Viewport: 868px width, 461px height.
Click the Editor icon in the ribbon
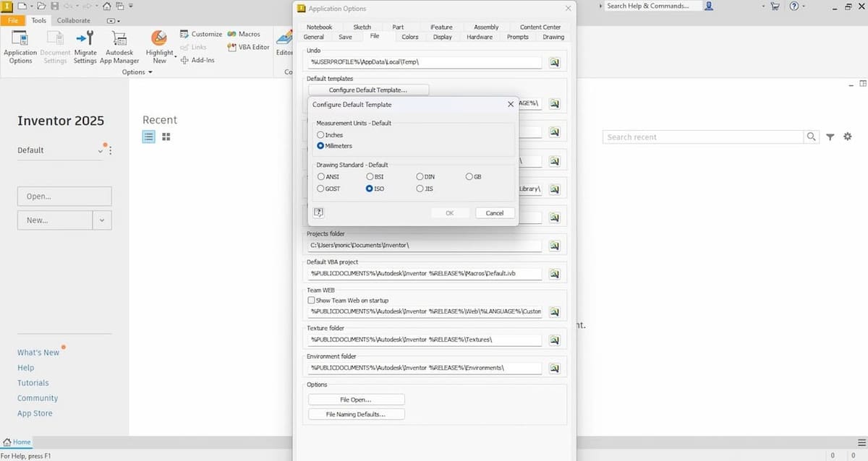(284, 38)
